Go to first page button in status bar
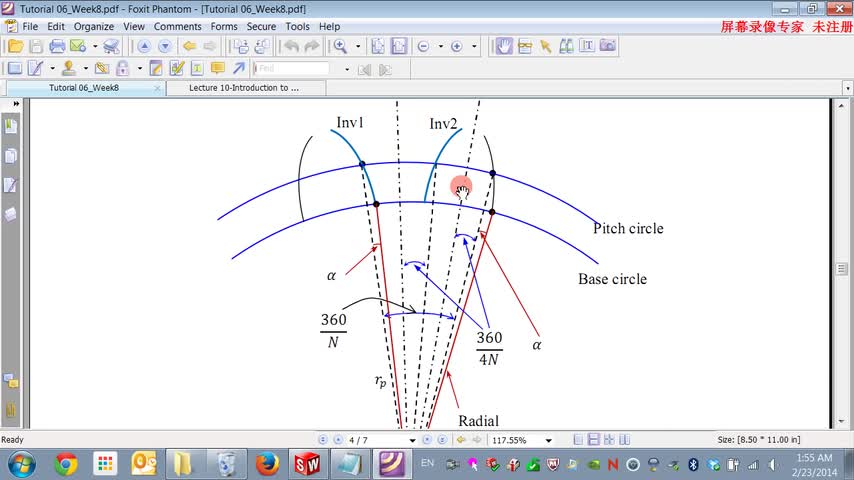854x480 pixels. pyautogui.click(x=323, y=440)
